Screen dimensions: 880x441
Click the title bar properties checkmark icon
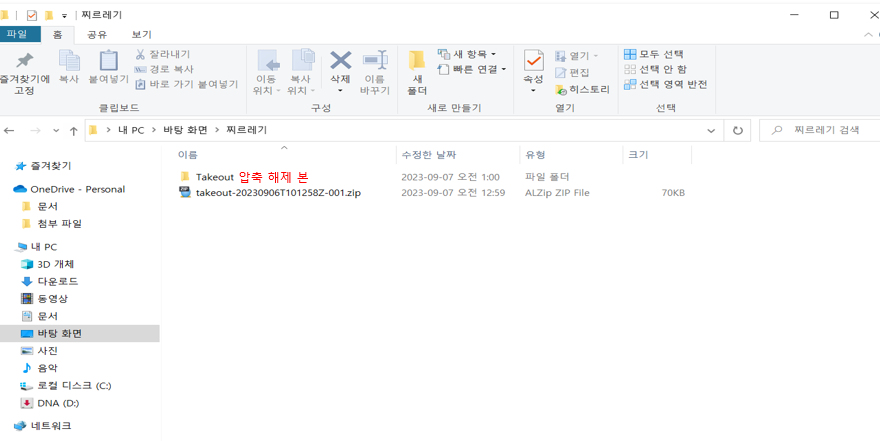[31, 15]
